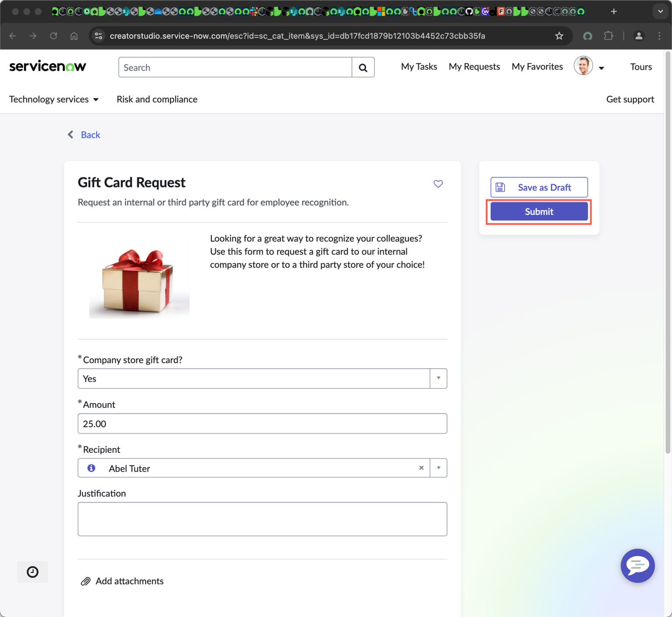Image resolution: width=672 pixels, height=617 pixels.
Task: Open the Recipient dropdown arrow
Action: tap(439, 468)
